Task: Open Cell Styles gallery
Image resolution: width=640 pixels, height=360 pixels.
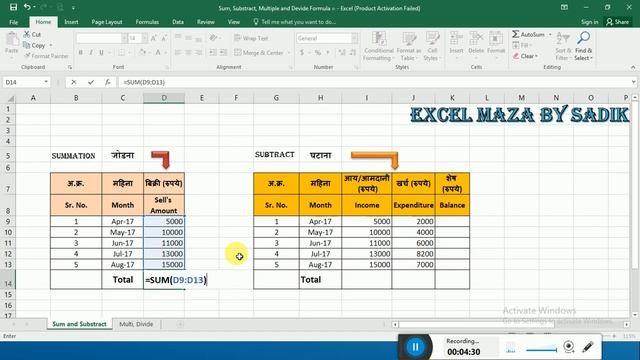Action: click(432, 46)
